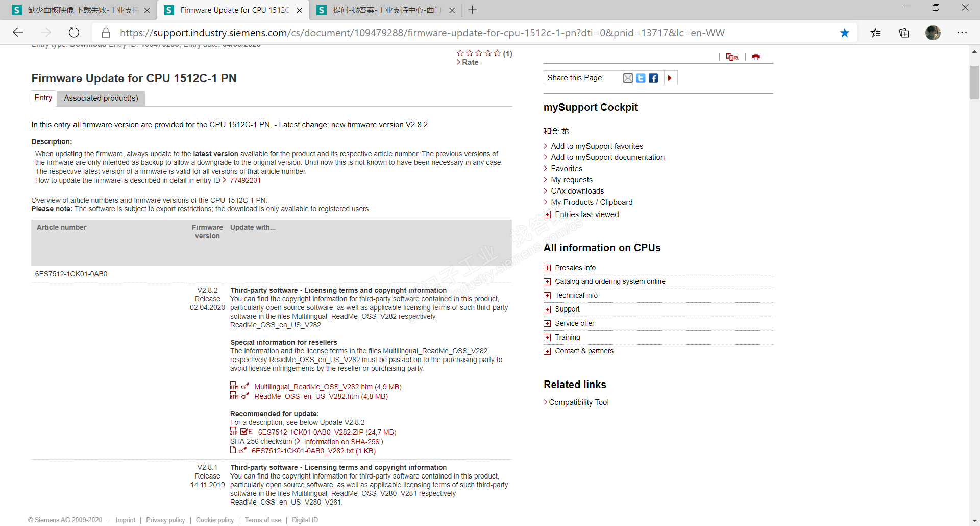Open the Digital ID footer link
Viewport: 980px width, 526px height.
[305, 520]
